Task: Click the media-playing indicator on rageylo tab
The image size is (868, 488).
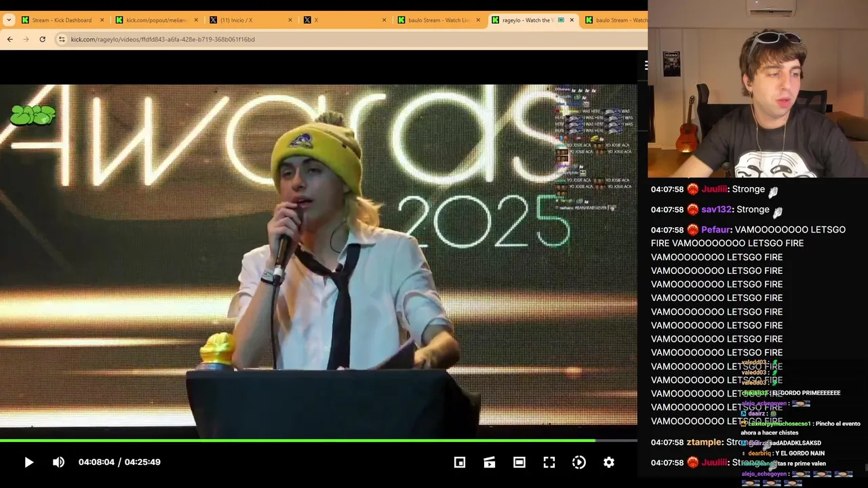Action: 561,20
